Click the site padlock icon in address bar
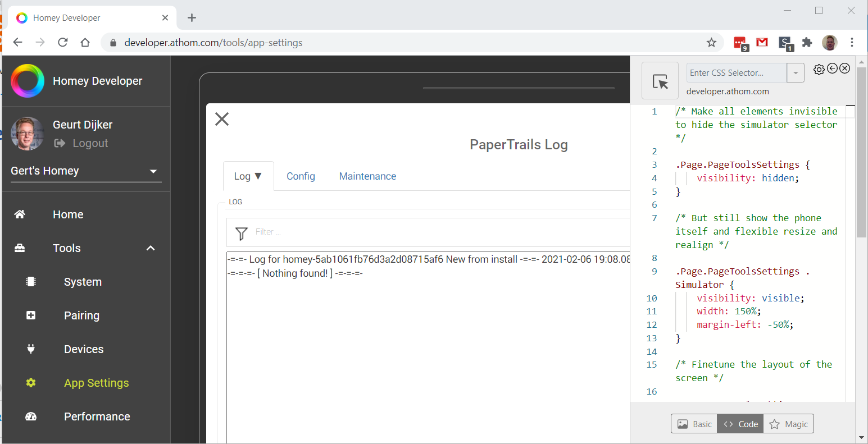The height and width of the screenshot is (444, 868). pos(113,43)
